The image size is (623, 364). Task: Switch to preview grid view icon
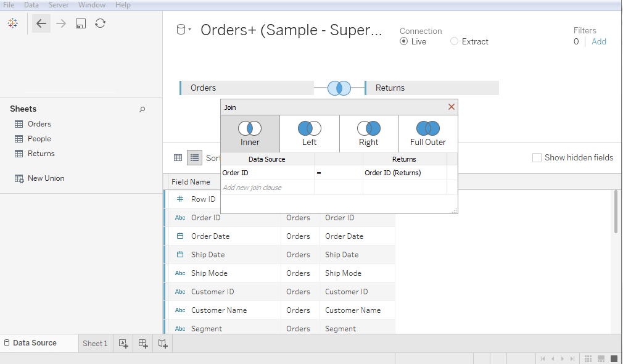(178, 158)
